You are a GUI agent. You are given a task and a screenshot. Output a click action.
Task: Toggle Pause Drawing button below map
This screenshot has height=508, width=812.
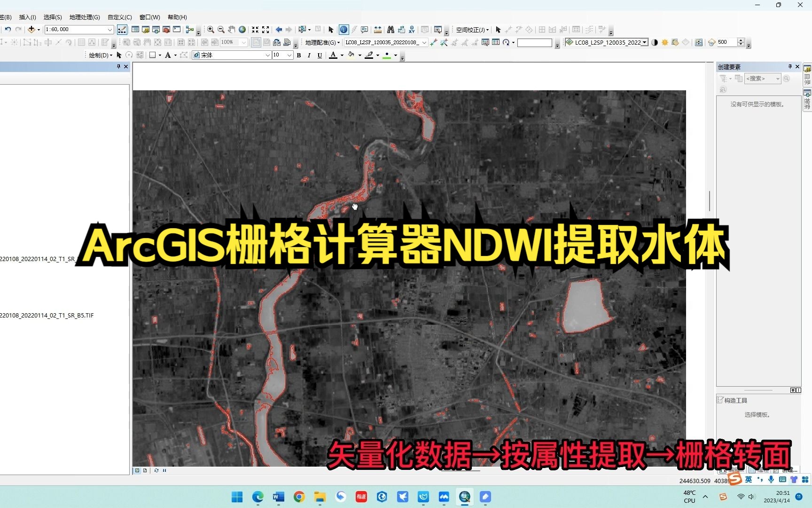[x=164, y=470]
